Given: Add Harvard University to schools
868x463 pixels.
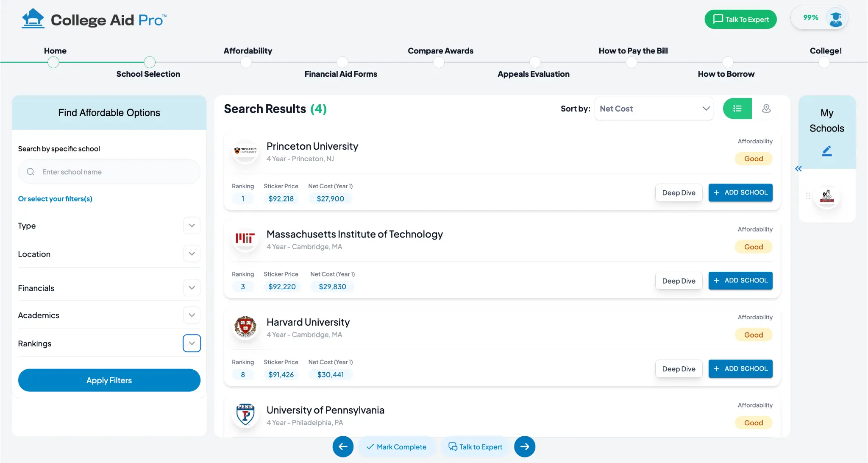Looking at the screenshot, I should click(x=740, y=369).
